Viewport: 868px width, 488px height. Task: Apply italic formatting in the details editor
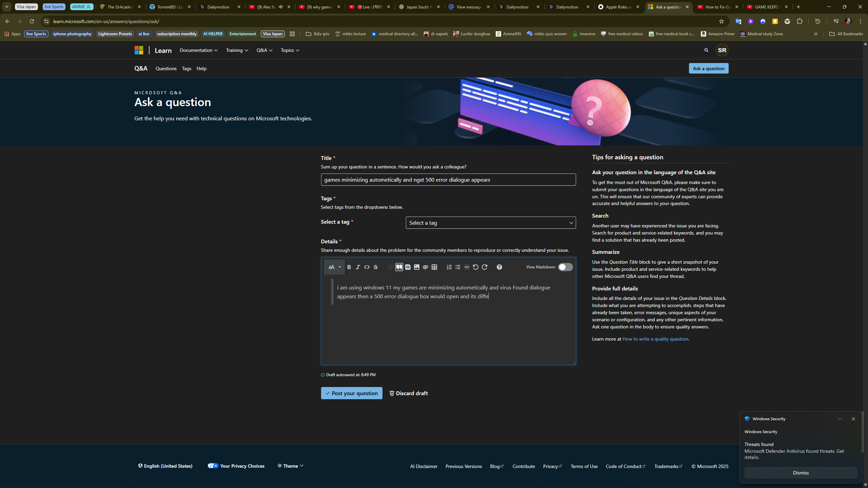358,267
